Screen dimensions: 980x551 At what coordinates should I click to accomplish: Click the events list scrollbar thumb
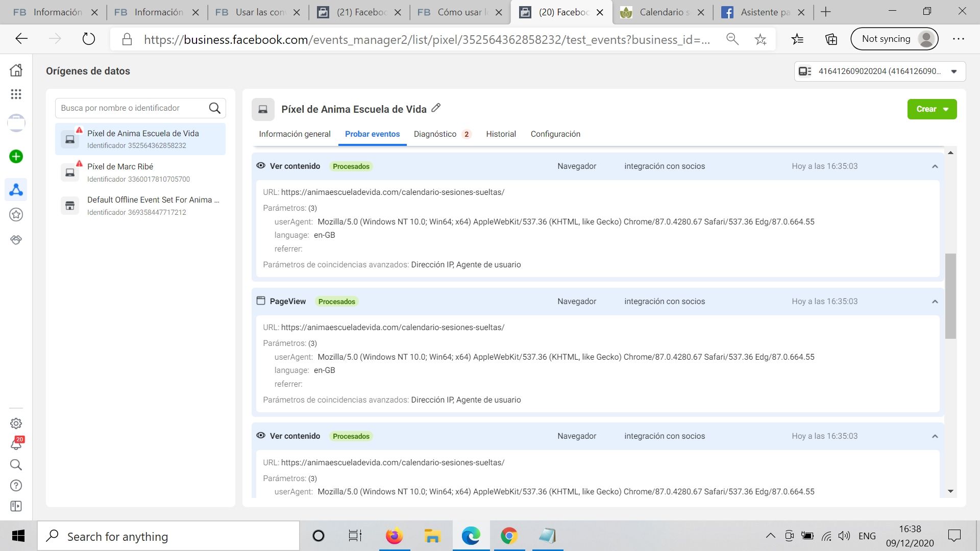[x=950, y=296]
